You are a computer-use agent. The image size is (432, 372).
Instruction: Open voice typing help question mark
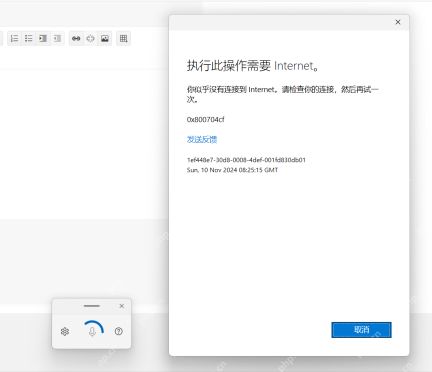pos(118,331)
